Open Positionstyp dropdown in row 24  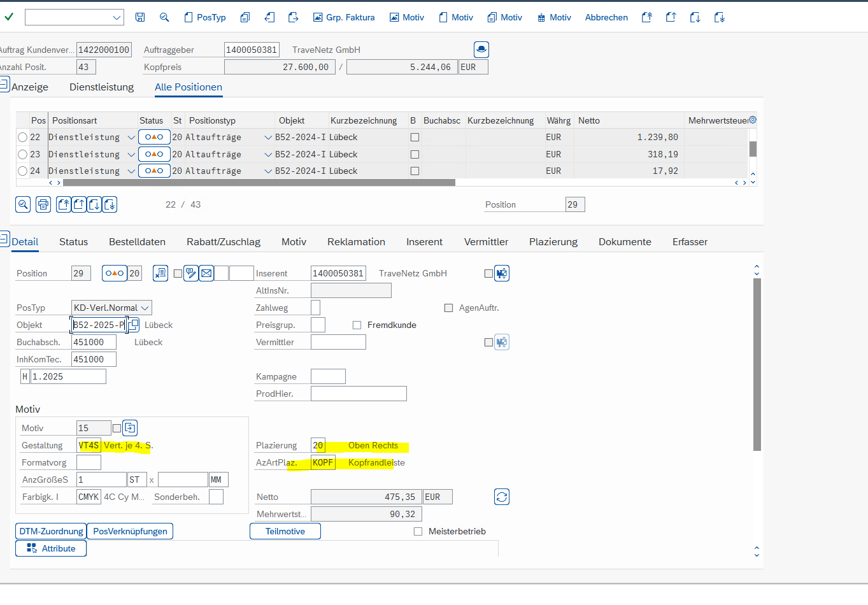point(268,171)
